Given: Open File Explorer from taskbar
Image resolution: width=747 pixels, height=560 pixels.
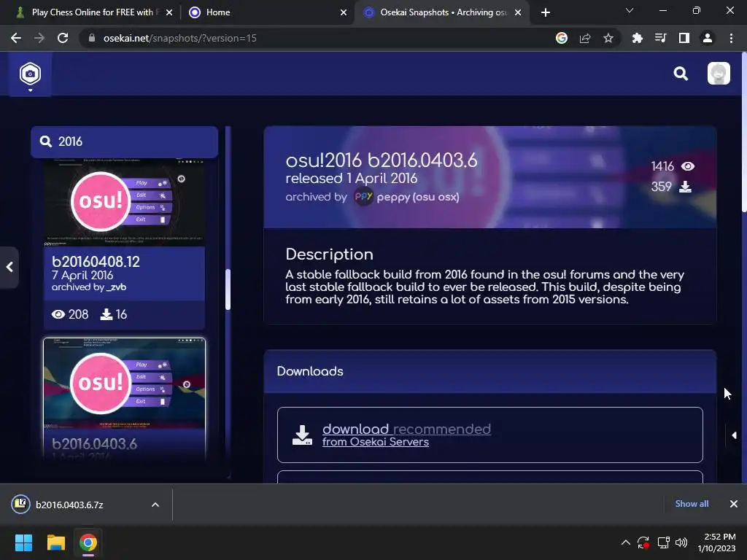Looking at the screenshot, I should coord(55,542).
